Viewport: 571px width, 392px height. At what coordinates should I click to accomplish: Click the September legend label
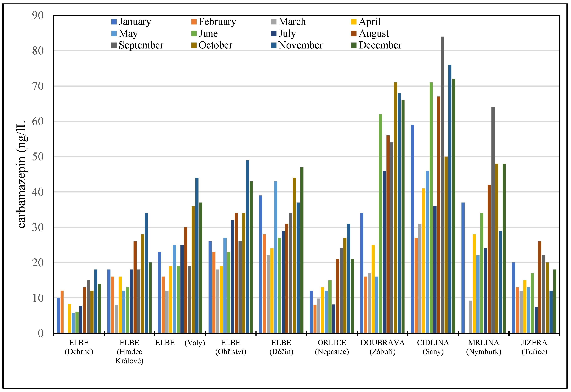(141, 45)
